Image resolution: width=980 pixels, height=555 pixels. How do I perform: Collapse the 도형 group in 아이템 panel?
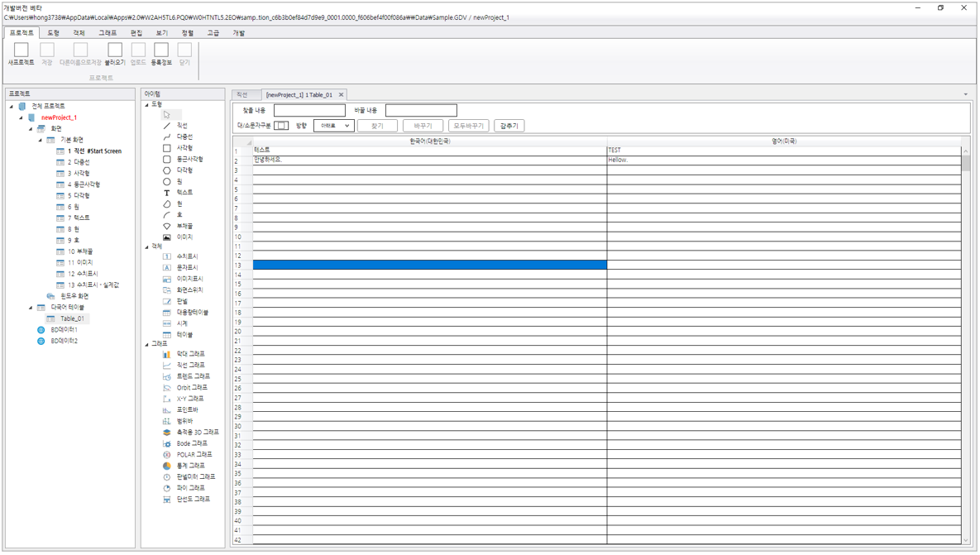[147, 104]
